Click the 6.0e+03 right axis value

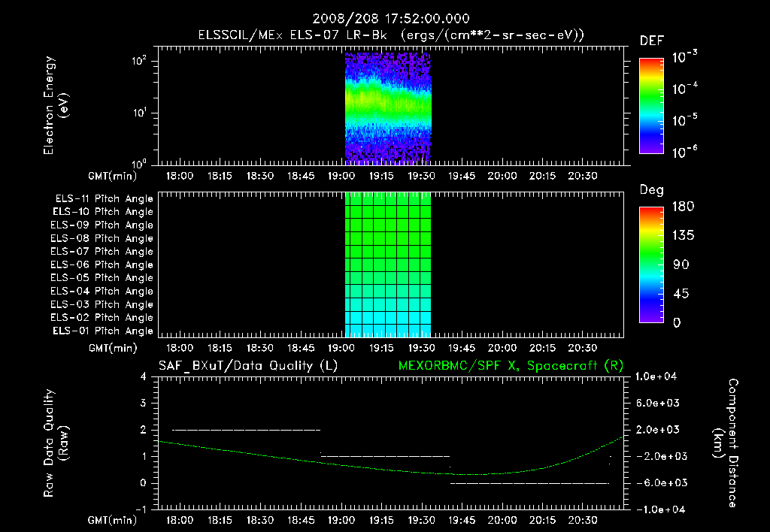(658, 403)
